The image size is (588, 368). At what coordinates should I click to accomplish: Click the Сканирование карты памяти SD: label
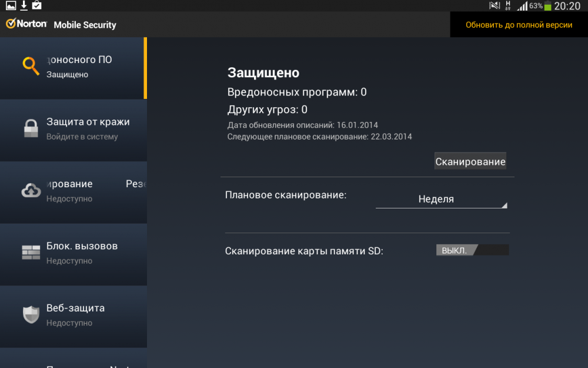coord(304,251)
